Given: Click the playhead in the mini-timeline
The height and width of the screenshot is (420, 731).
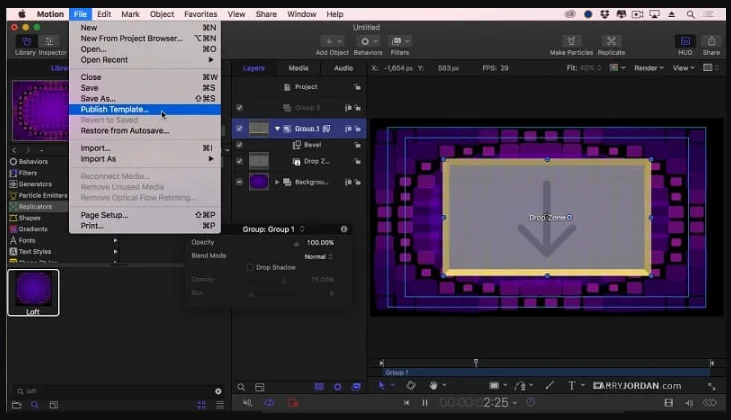Looking at the screenshot, I should tap(476, 362).
